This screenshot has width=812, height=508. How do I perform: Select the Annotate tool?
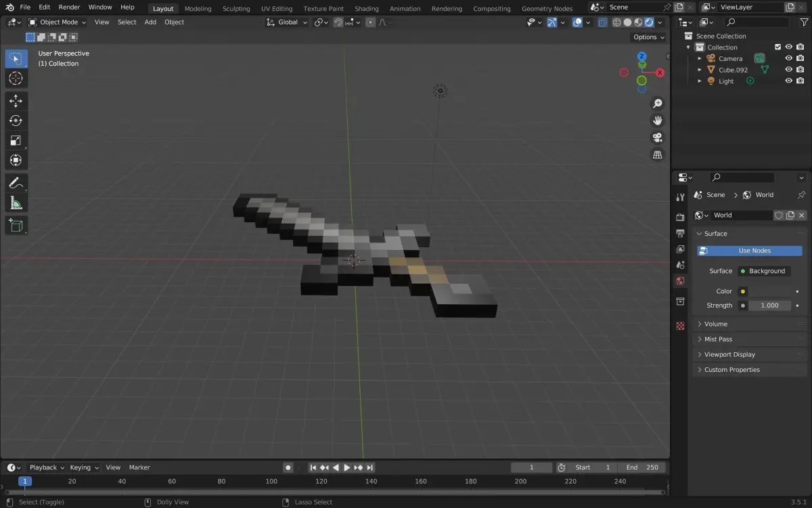(16, 183)
